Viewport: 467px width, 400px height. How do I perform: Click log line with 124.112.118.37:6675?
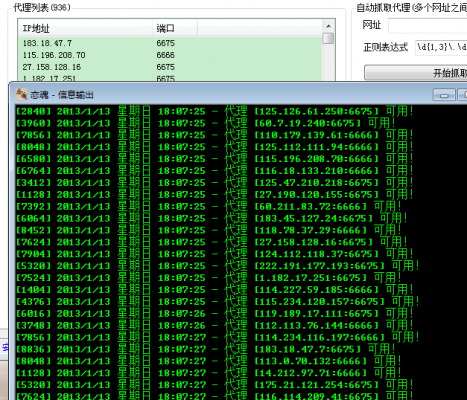(215, 254)
